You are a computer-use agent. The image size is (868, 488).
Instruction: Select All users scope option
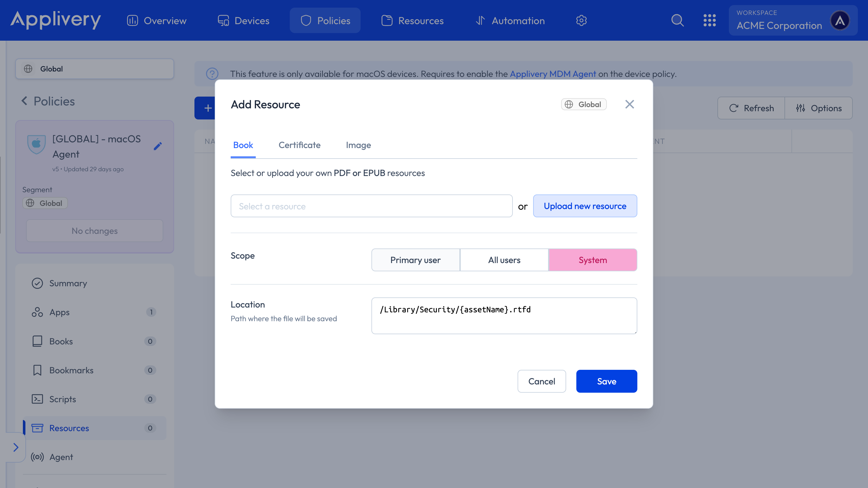[504, 260]
